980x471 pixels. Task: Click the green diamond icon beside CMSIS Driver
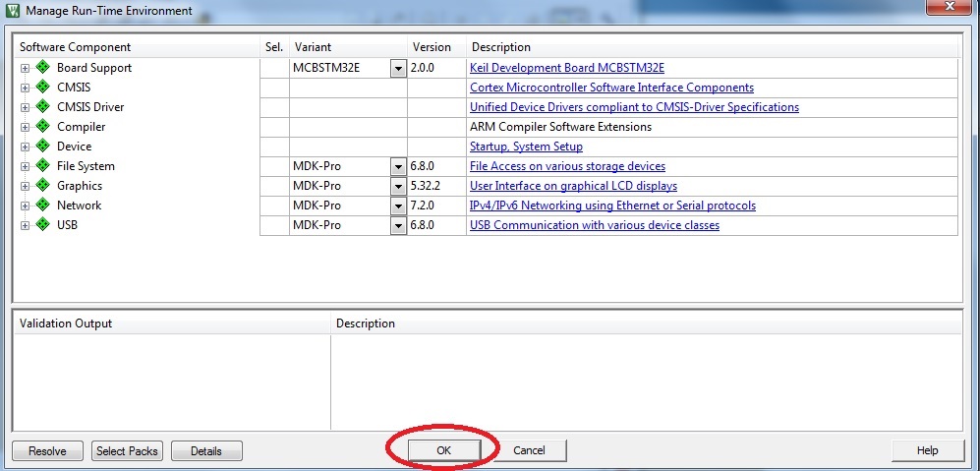pos(42,106)
